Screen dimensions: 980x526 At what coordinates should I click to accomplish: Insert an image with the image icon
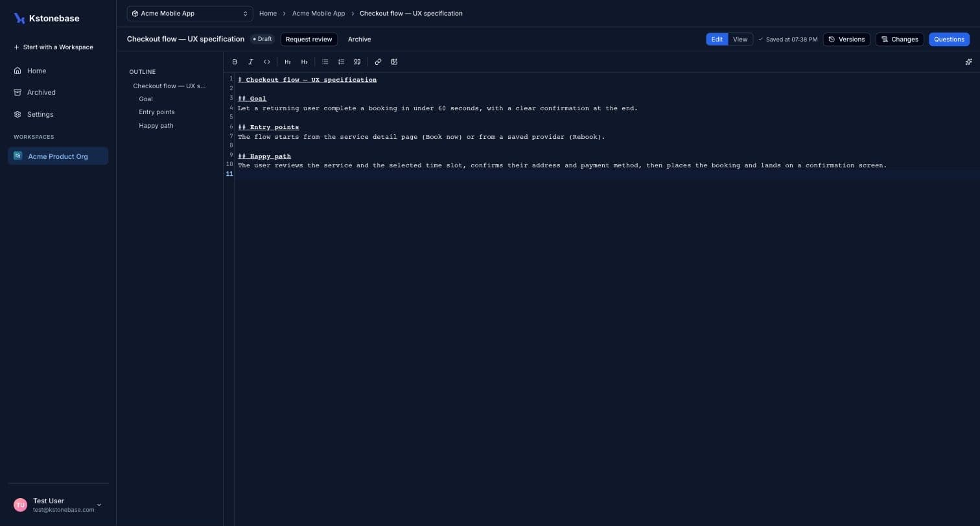click(394, 62)
